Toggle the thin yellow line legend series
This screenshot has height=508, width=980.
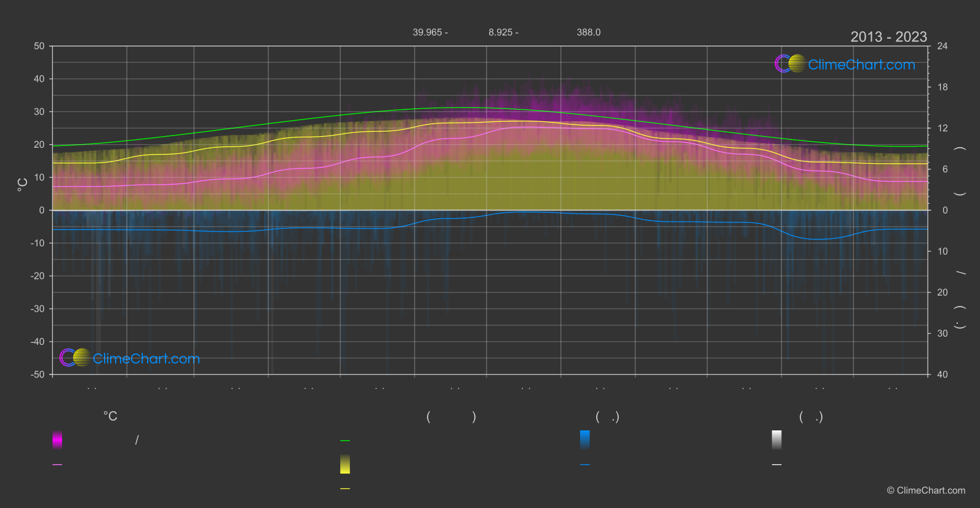coord(345,489)
